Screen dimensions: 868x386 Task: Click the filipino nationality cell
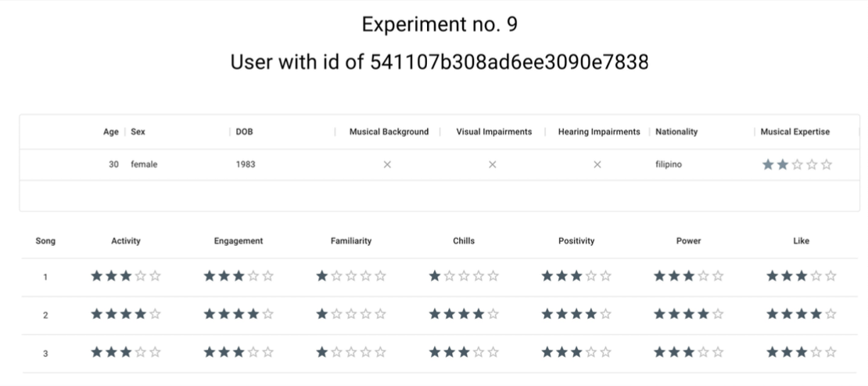(669, 164)
